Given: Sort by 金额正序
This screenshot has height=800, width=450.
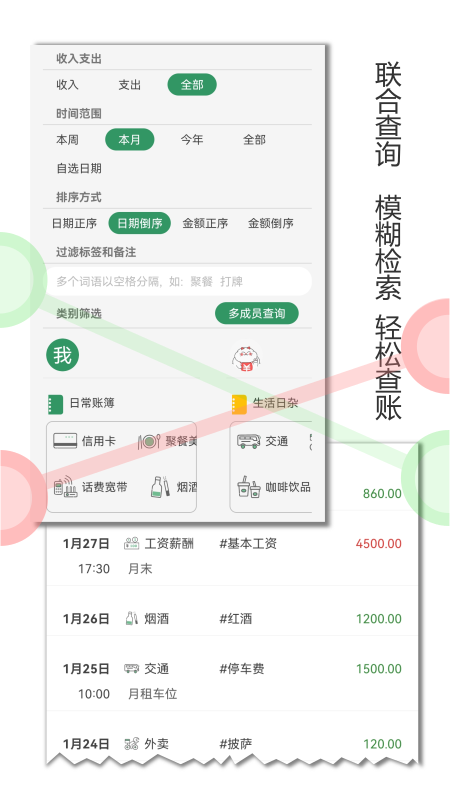Looking at the screenshot, I should pyautogui.click(x=205, y=223).
